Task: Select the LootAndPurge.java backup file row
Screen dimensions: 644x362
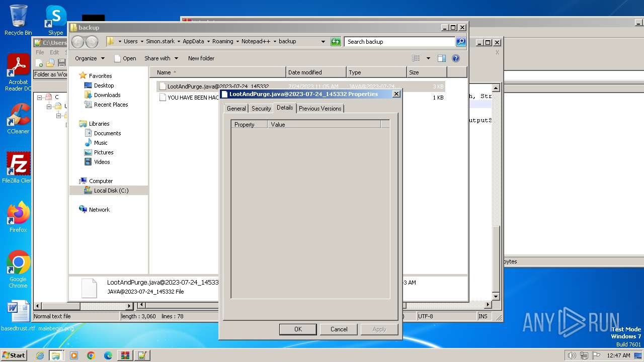Action: point(300,86)
